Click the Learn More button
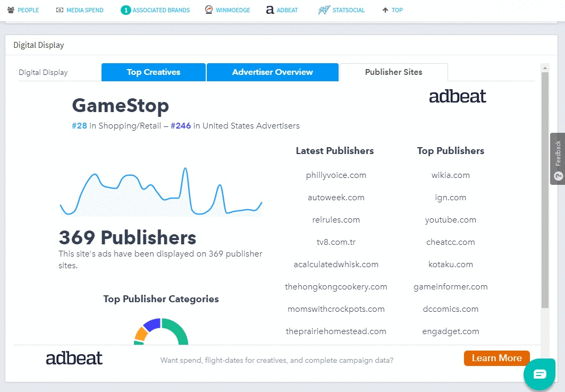This screenshot has width=565, height=392. pos(496,358)
